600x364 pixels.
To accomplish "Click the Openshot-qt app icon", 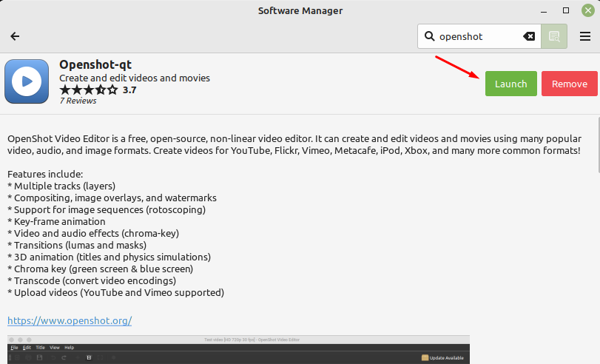I will tap(27, 81).
